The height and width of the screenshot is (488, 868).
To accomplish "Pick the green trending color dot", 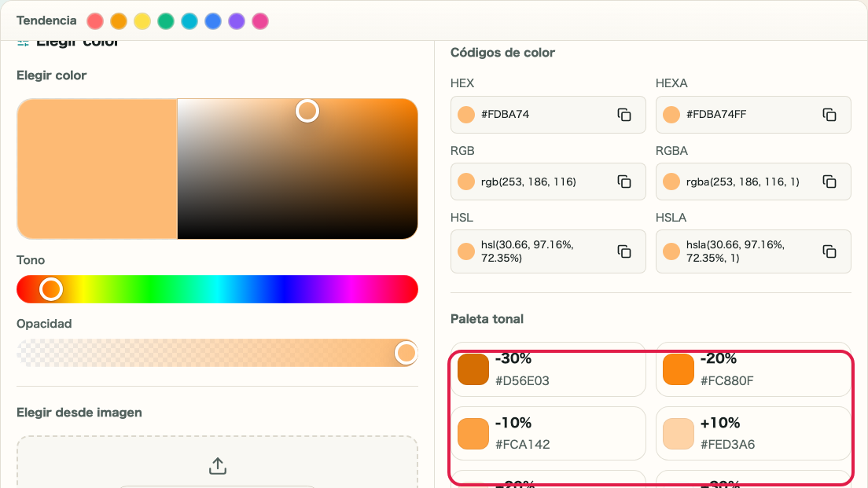I will (166, 21).
